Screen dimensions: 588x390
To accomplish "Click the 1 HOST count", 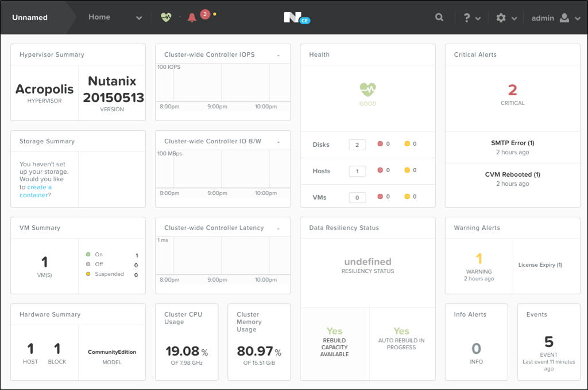I will (x=30, y=349).
